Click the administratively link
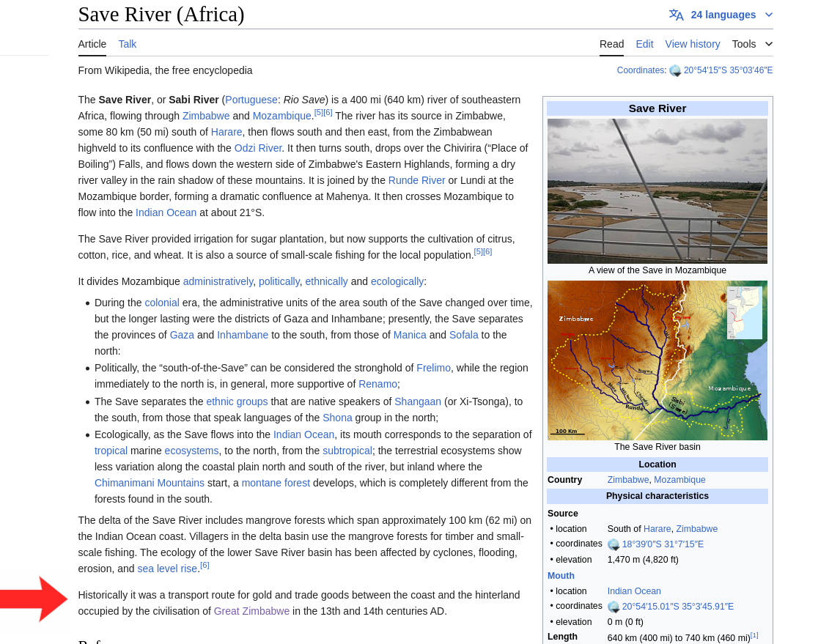 [x=218, y=281]
